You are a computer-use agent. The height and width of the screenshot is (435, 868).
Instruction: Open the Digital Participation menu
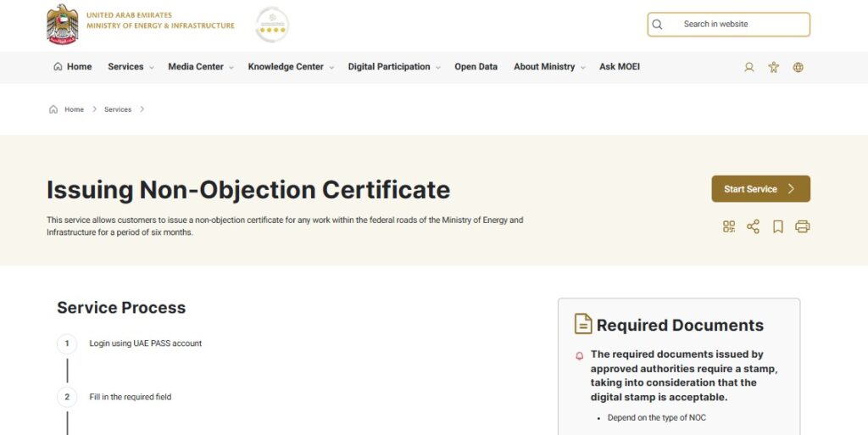pos(389,66)
